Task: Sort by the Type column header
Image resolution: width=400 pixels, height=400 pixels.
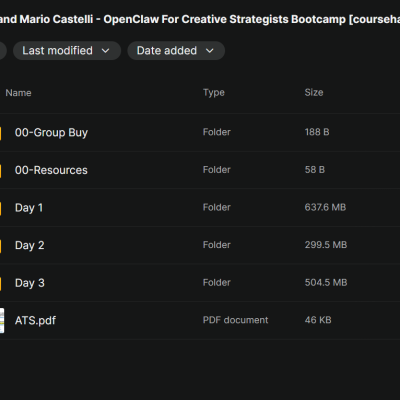Action: (x=214, y=93)
